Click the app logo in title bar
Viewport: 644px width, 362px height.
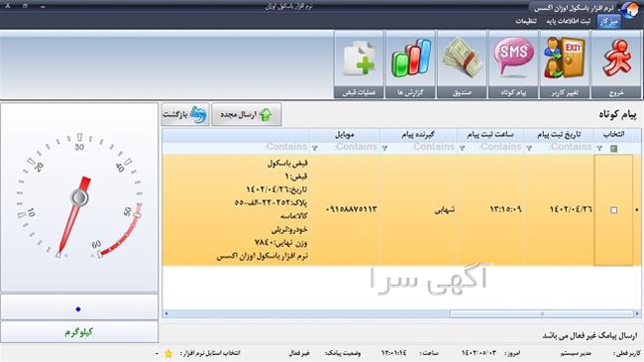(x=630, y=10)
